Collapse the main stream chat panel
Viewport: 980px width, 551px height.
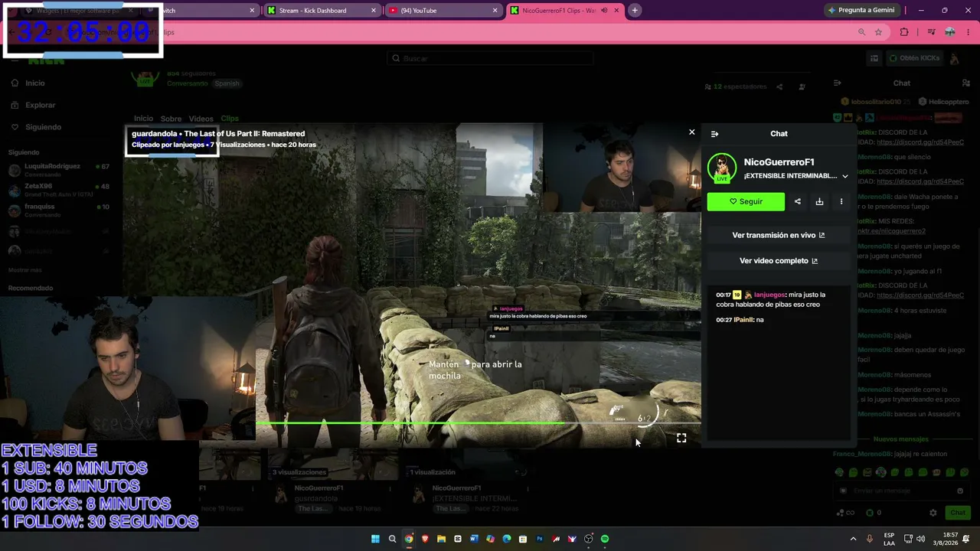(838, 83)
